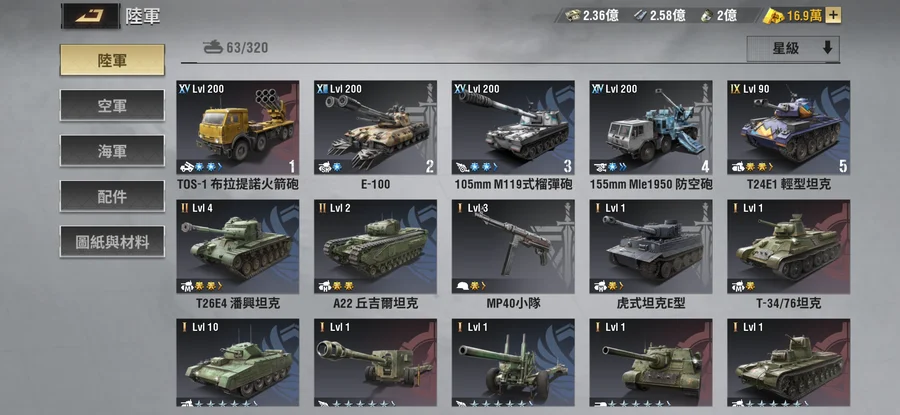Select the 陸軍 tab in sidebar
The image size is (900, 415).
(112, 60)
